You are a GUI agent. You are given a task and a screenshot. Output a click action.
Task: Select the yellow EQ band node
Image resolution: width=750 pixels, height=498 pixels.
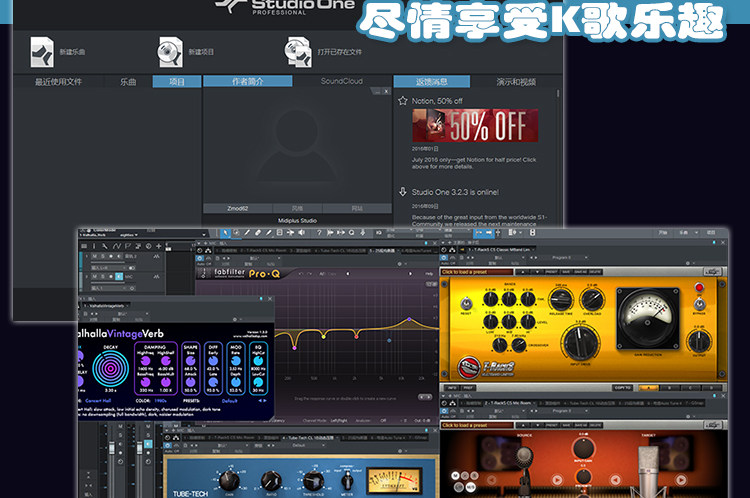tap(324, 337)
